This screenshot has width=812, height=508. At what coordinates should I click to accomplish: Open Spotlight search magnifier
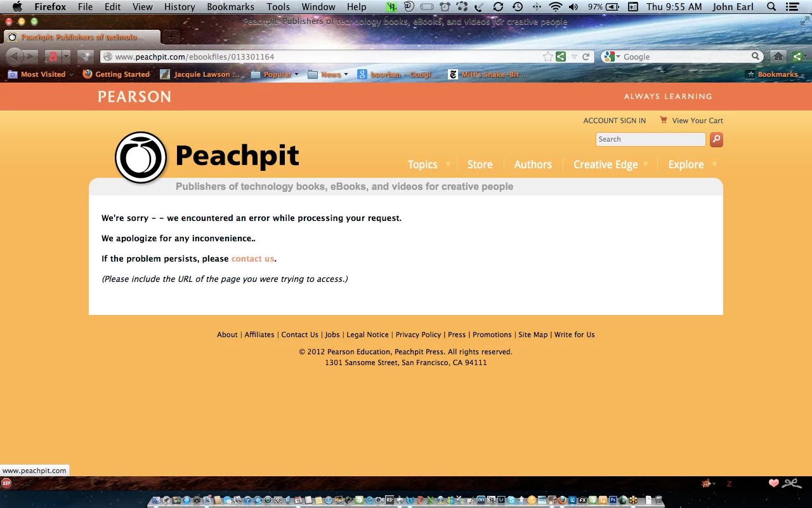[x=771, y=7]
